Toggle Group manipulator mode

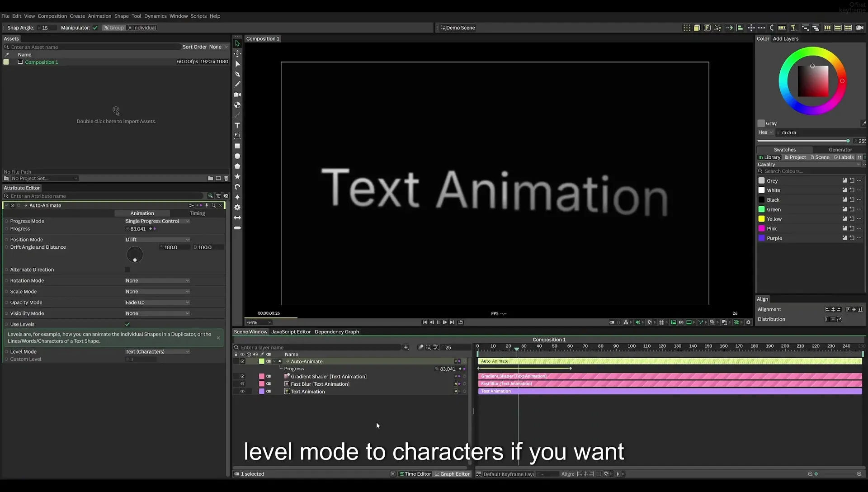tap(113, 28)
